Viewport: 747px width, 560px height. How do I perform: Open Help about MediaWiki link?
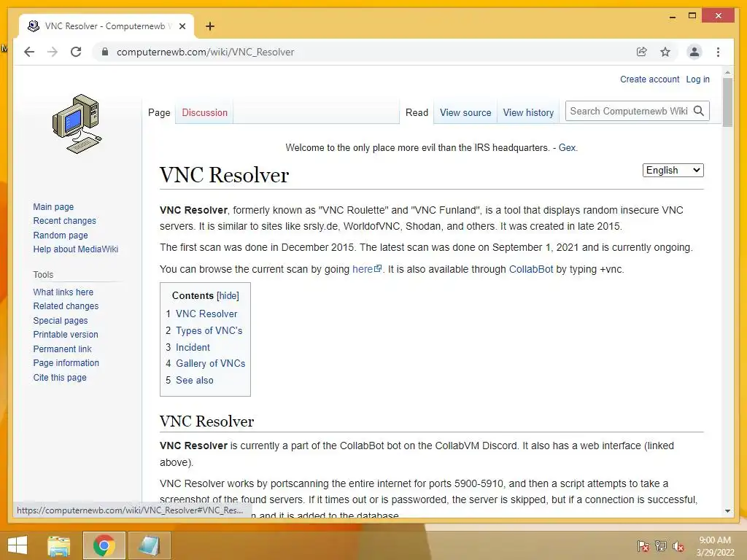[75, 249]
